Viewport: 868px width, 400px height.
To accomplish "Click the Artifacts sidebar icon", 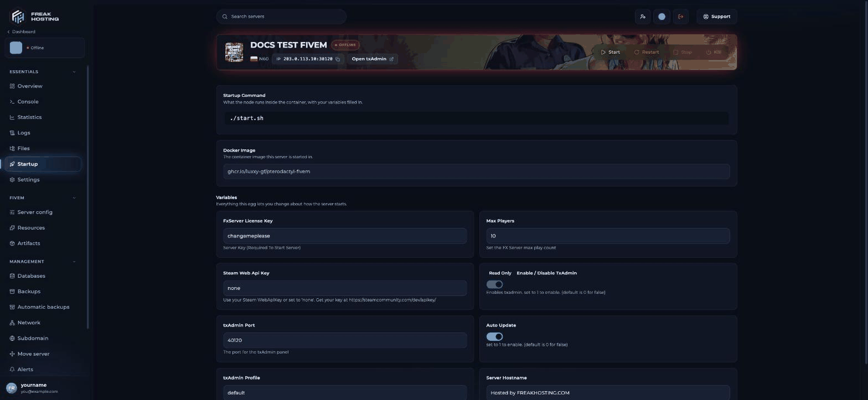I will click(12, 243).
